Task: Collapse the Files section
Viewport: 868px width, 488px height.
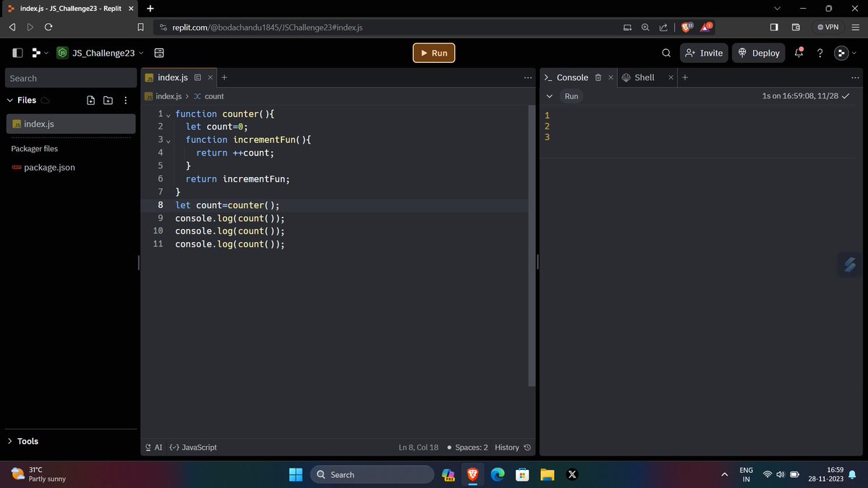Action: point(22,100)
